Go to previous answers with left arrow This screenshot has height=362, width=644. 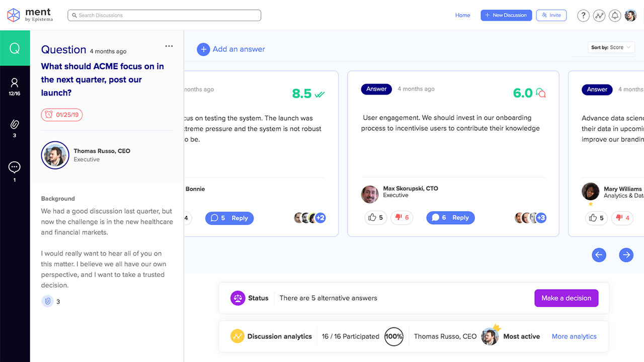pyautogui.click(x=599, y=255)
